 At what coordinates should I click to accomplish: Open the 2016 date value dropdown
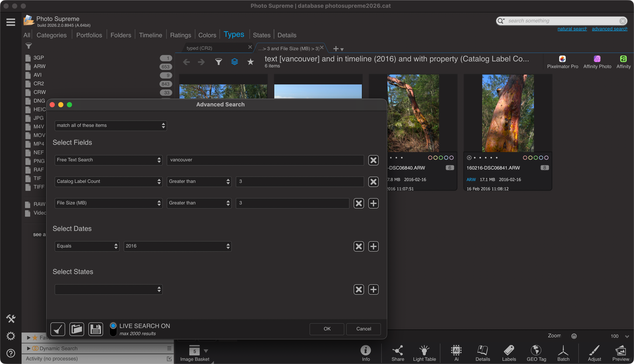[x=177, y=246]
